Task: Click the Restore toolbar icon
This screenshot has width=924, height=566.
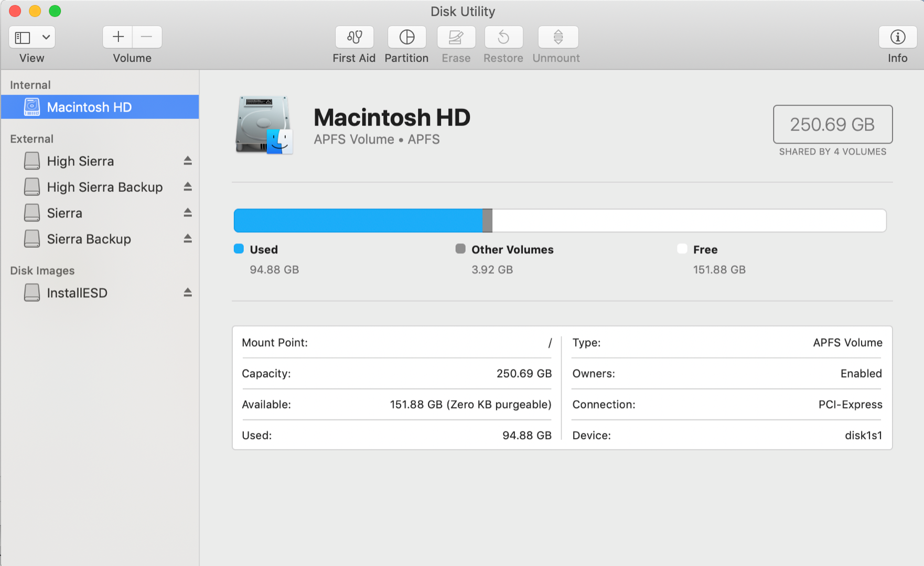Action: tap(503, 37)
